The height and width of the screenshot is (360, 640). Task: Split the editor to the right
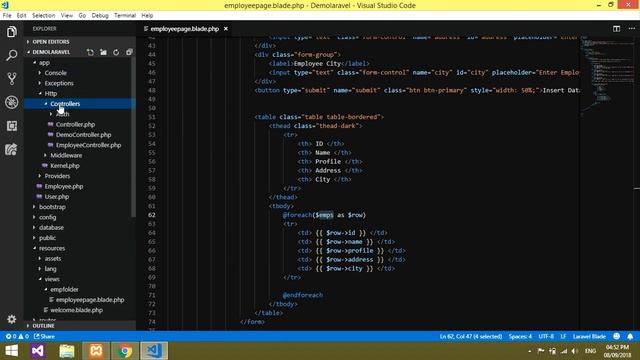tap(616, 29)
